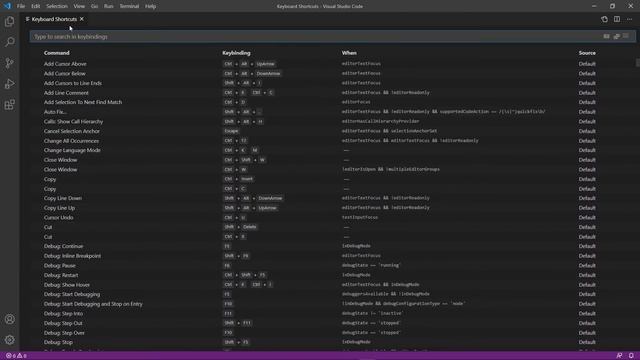
Task: Open the Selection menu
Action: click(57, 6)
